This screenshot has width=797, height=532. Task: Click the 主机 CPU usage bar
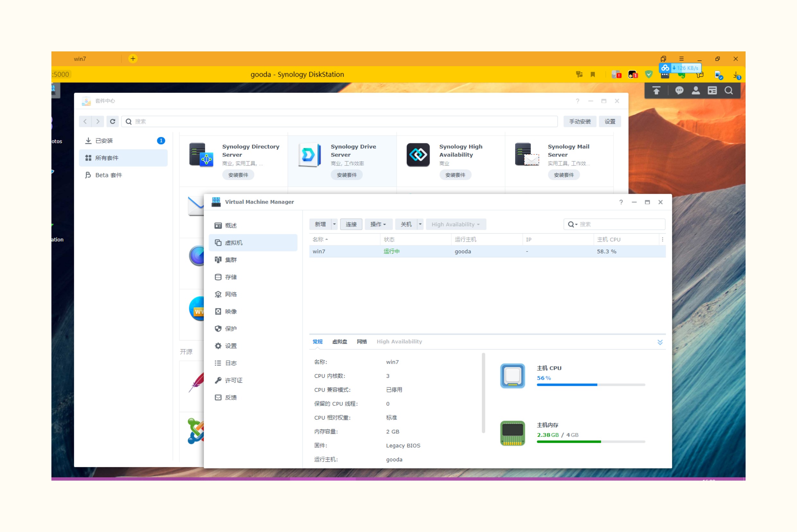click(591, 385)
